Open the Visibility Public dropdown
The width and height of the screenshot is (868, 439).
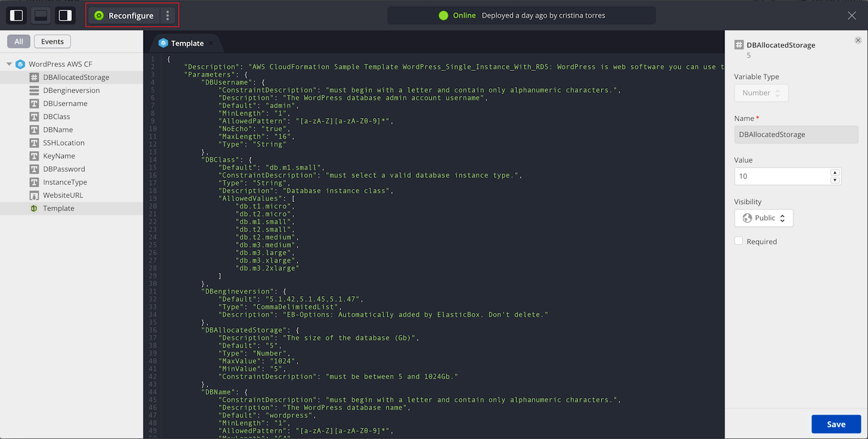point(764,218)
